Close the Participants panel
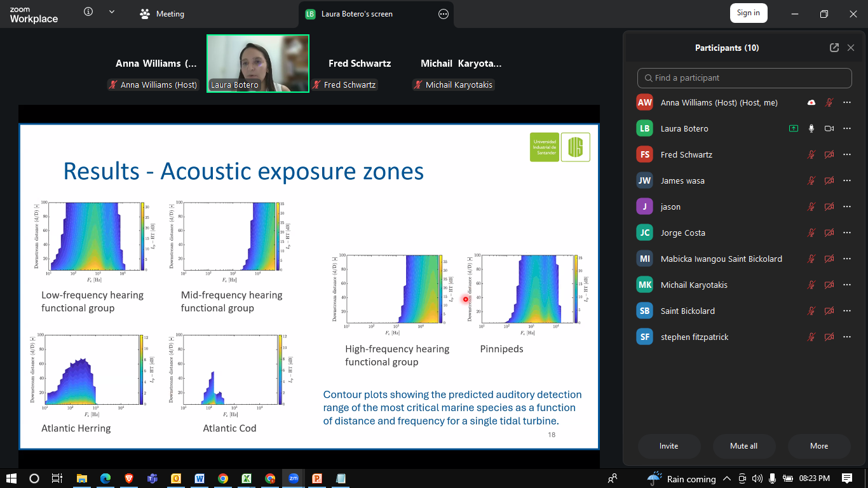Image resolution: width=868 pixels, height=488 pixels. coord(851,48)
